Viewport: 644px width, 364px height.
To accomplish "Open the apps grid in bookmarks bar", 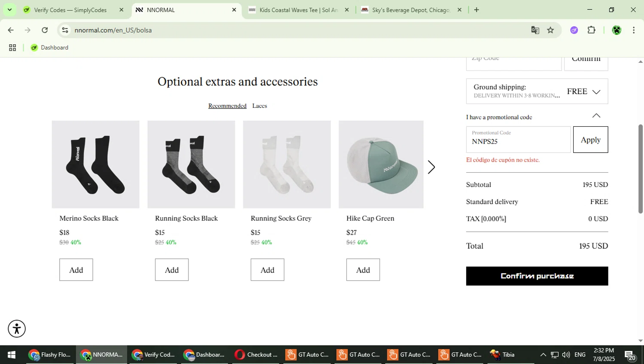I will click(12, 48).
